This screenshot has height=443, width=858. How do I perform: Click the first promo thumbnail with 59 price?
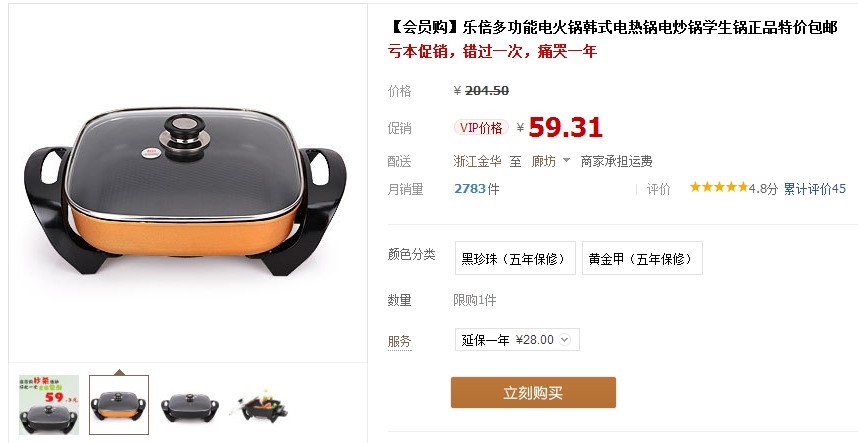point(49,405)
